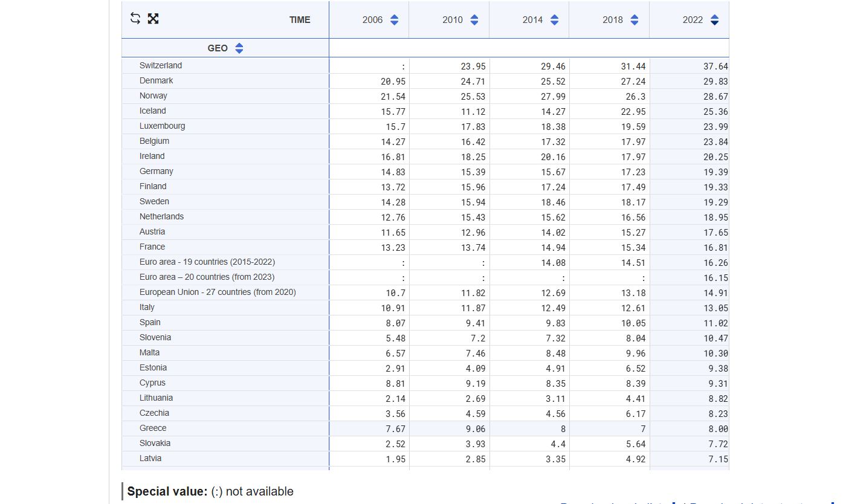This screenshot has width=843, height=504.
Task: Click Iceland's 2010 value 11.12
Action: [473, 112]
